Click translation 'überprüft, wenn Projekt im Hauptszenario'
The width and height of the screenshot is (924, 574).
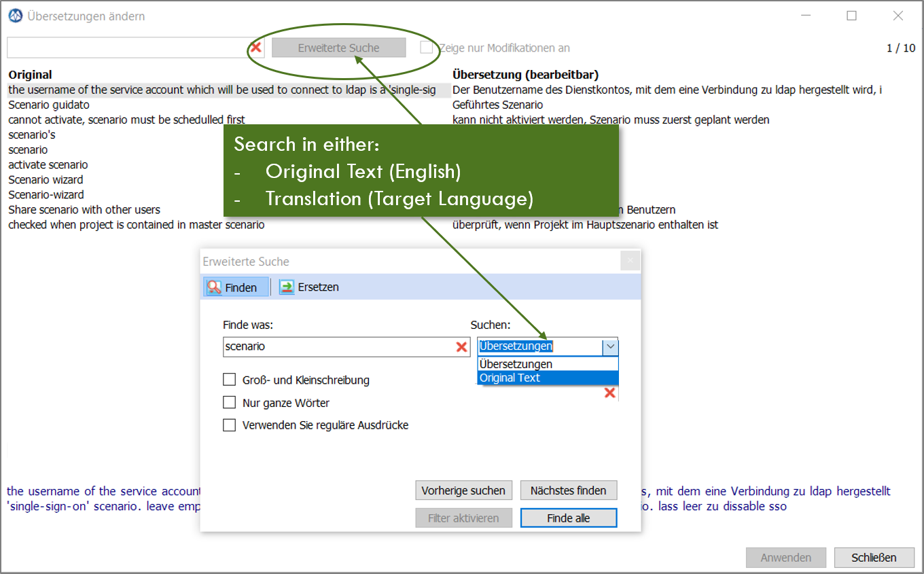pos(585,224)
